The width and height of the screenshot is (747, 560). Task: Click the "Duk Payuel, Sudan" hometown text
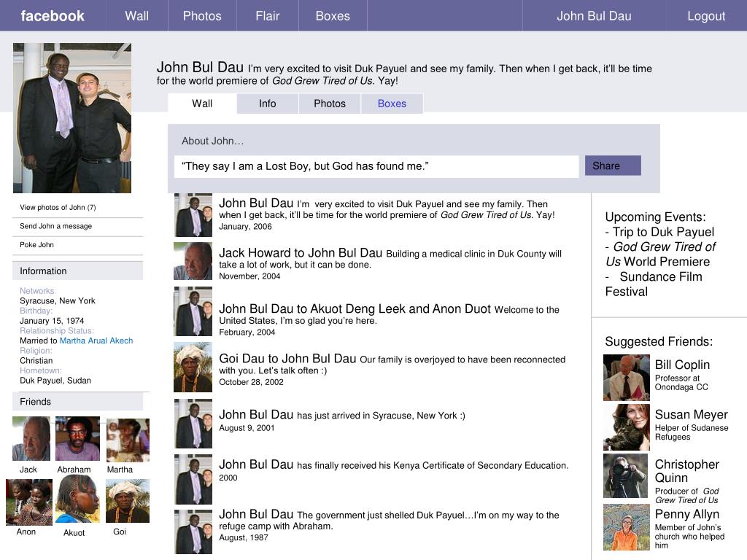tap(55, 381)
